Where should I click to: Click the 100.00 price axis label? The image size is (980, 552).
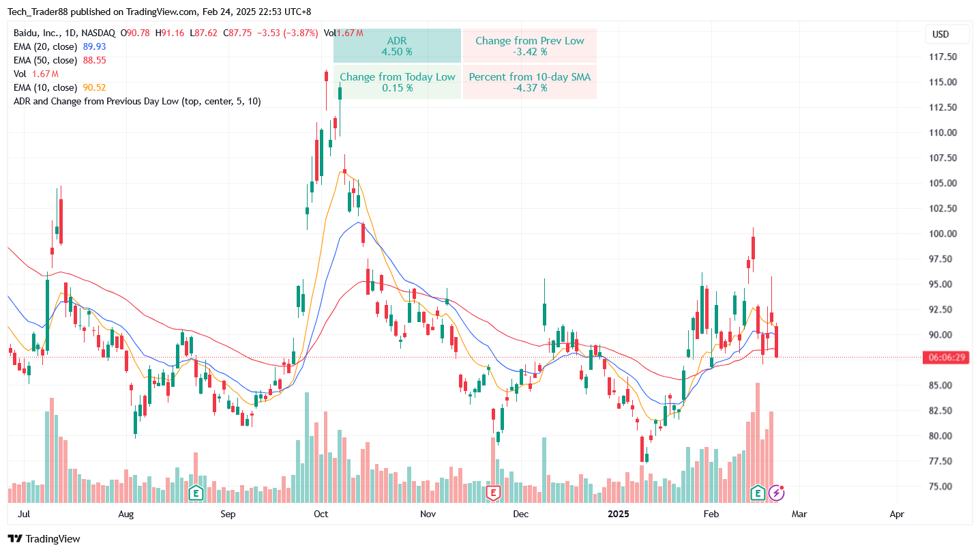tap(943, 233)
